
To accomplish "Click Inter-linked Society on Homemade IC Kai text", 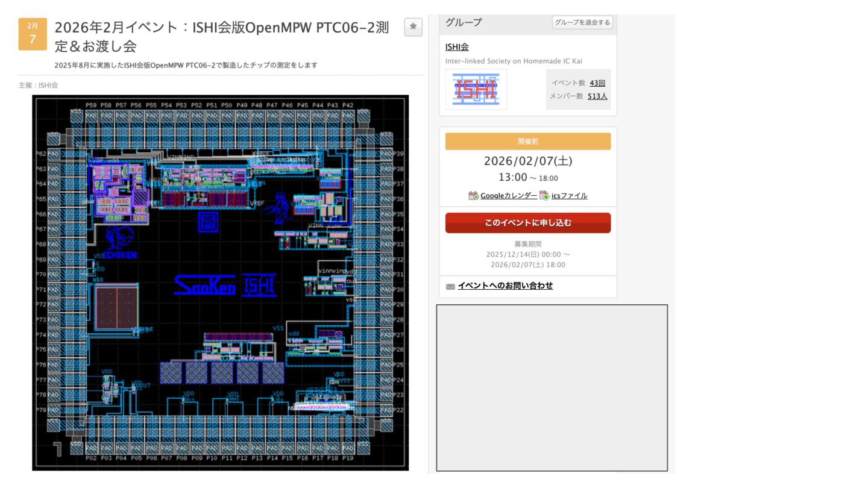I will point(514,61).
